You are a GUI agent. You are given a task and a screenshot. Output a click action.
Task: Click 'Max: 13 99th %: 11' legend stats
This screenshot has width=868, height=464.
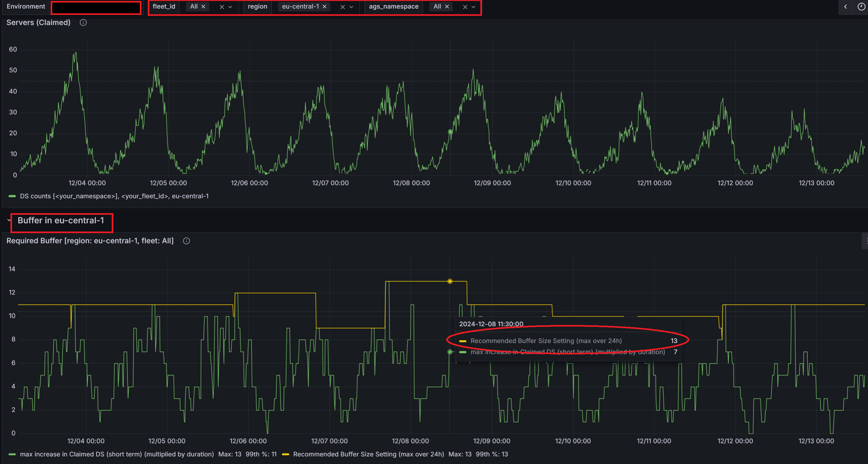247,454
